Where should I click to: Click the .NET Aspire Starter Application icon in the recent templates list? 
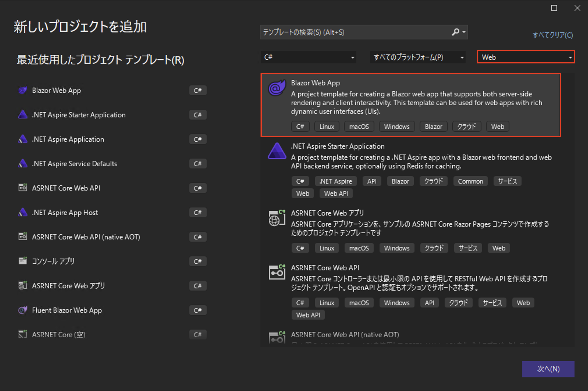pos(23,115)
